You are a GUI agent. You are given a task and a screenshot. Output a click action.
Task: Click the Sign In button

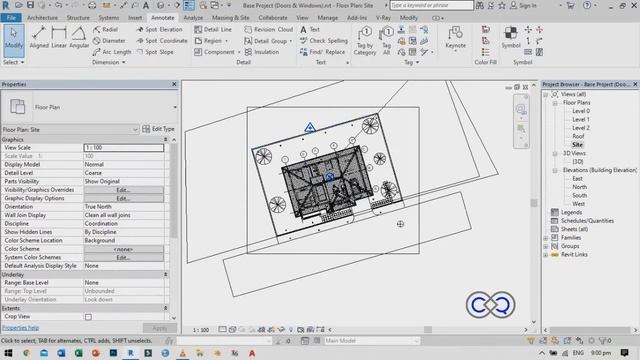coord(524,5)
